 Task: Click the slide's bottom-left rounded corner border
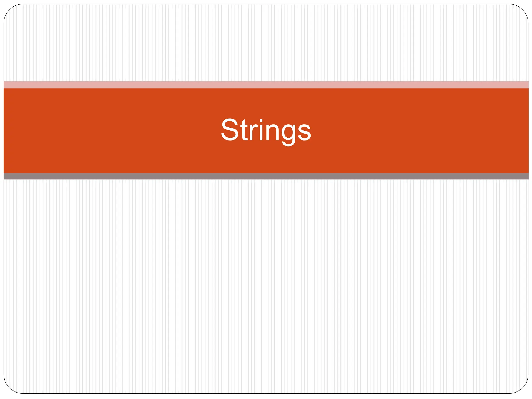click(x=10, y=387)
